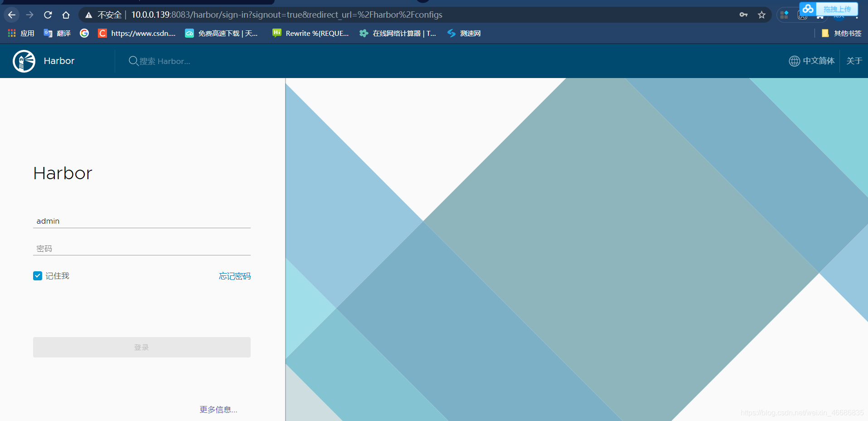The image size is (868, 421).
Task: Uncheck the 记住我 remember-me checkbox
Action: (x=38, y=276)
